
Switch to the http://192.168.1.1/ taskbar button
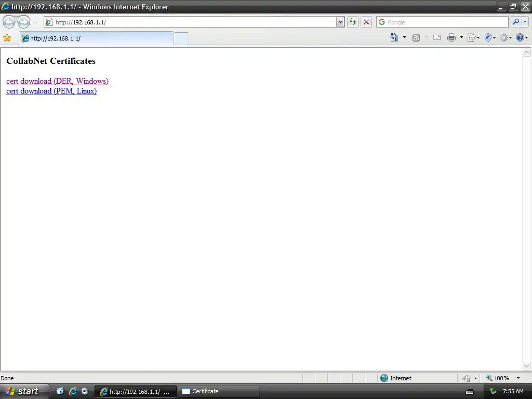(x=136, y=392)
